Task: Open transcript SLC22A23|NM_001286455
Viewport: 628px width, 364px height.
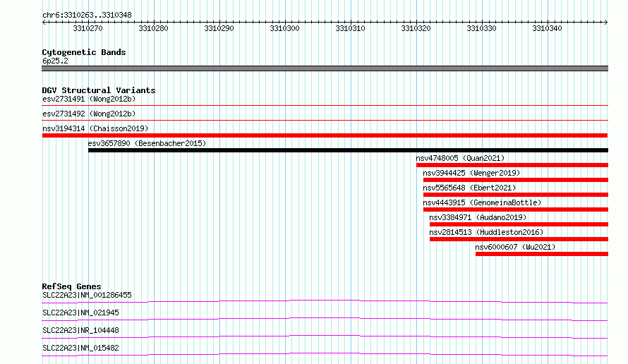Action: (x=87, y=295)
